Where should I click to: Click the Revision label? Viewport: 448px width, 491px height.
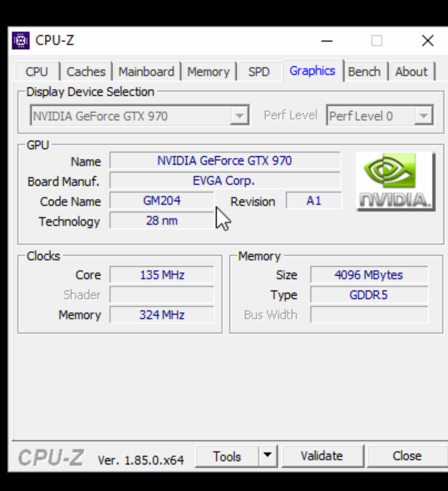[253, 202]
